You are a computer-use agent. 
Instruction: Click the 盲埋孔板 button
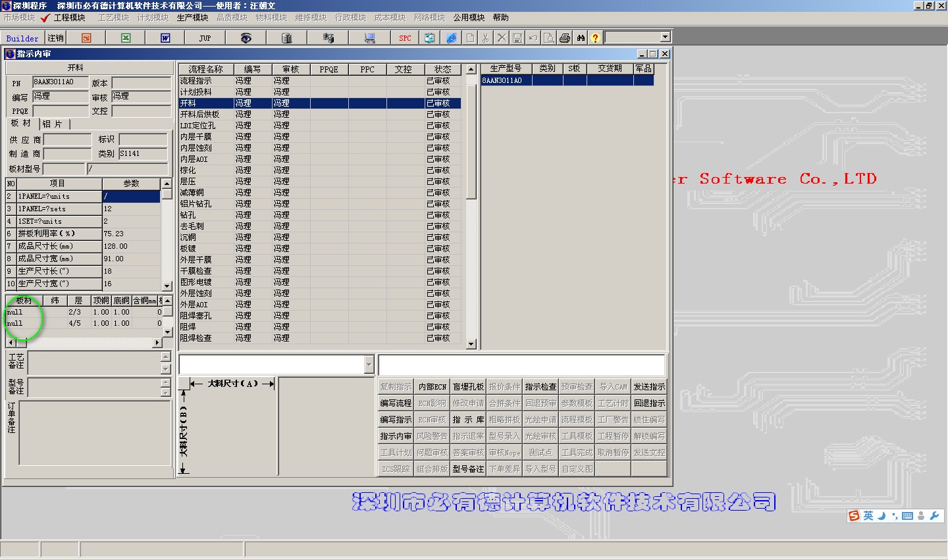click(x=468, y=387)
